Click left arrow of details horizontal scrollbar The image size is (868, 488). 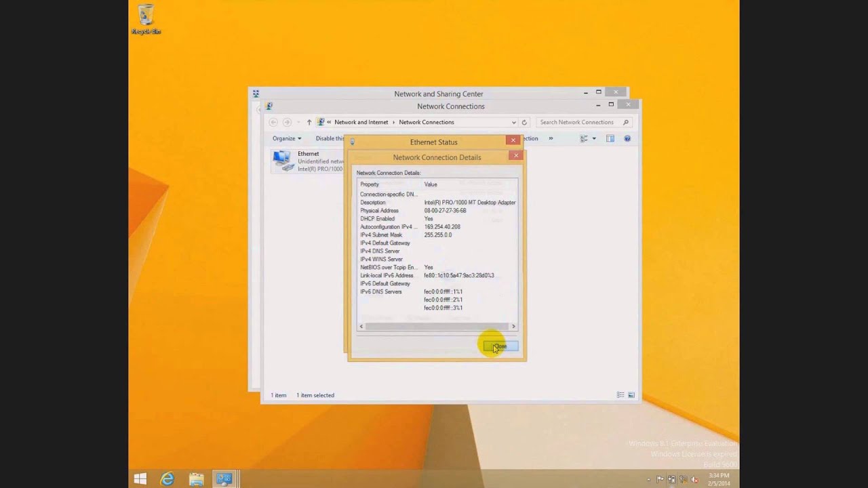[361, 327]
